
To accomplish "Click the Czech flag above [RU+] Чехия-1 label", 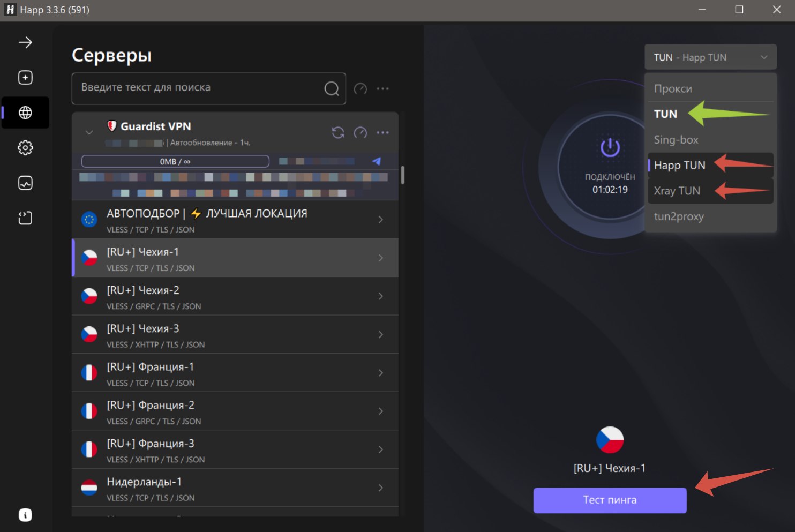I will [x=610, y=440].
